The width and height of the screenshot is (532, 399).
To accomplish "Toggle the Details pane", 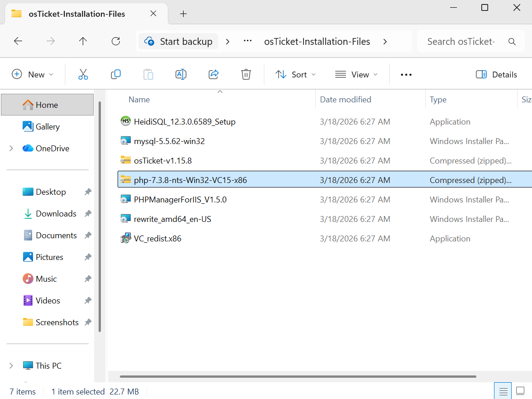I will coord(496,74).
